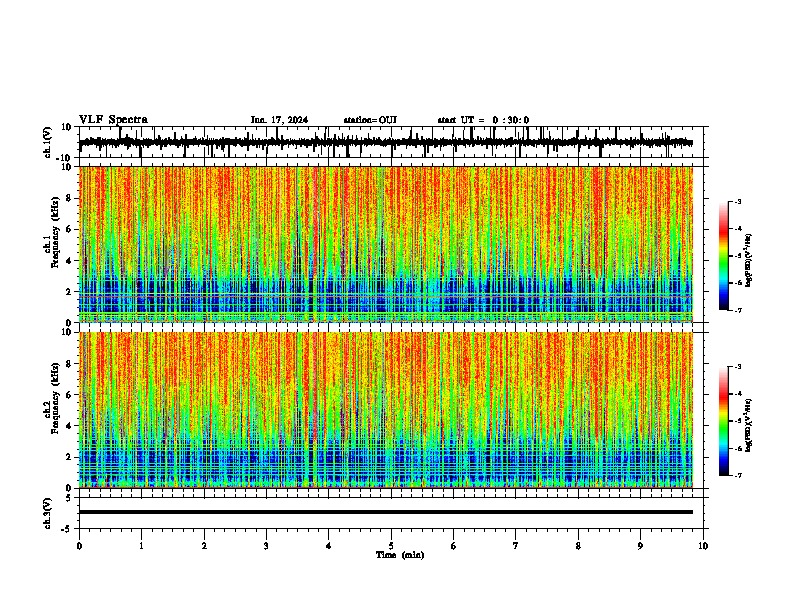Click the "-7" label on upper color bar
The height and width of the screenshot is (612, 792).
737,311
